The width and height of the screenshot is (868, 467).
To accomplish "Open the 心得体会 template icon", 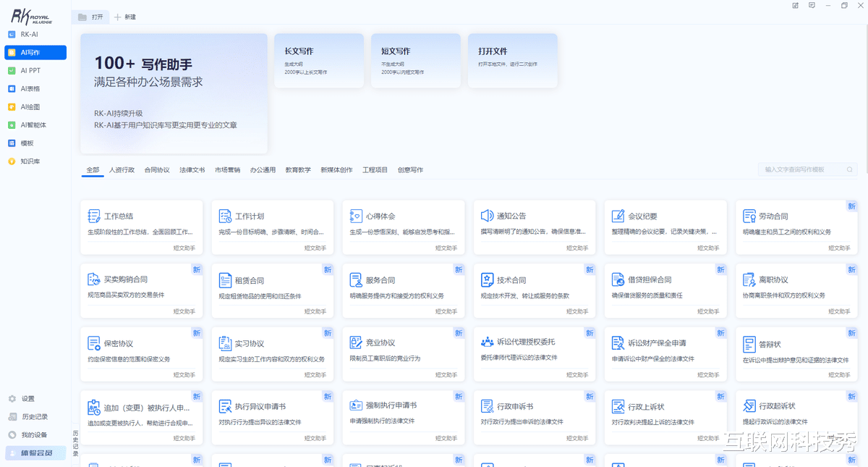I will (x=356, y=216).
